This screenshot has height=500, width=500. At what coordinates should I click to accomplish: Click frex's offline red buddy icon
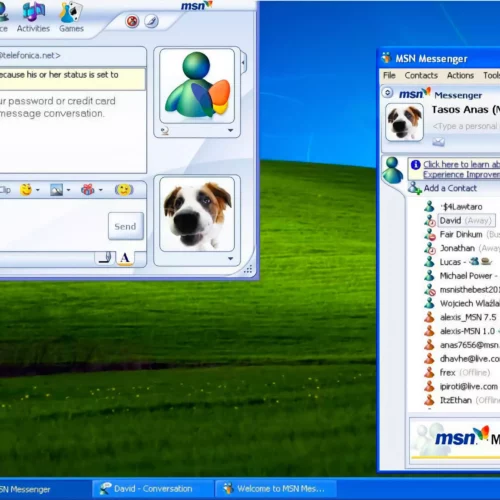click(430, 372)
